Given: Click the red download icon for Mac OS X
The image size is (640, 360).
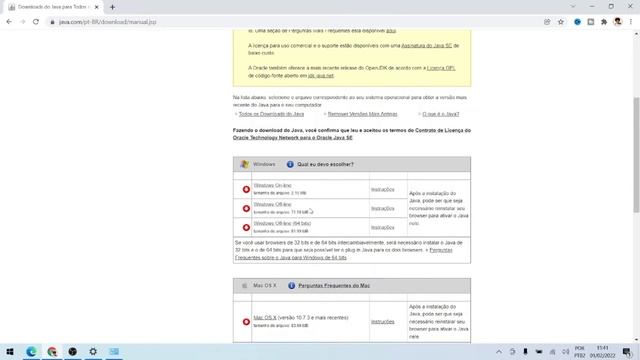Looking at the screenshot, I should [246, 322].
